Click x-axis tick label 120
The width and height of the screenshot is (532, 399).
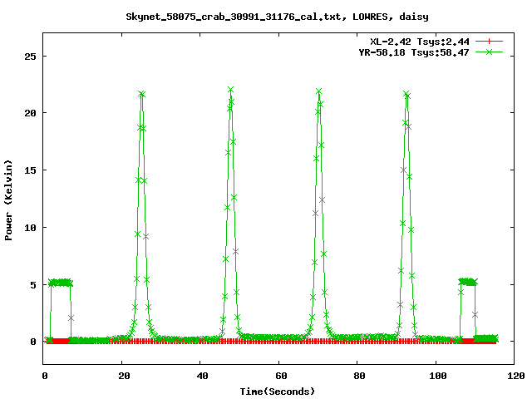(516, 376)
